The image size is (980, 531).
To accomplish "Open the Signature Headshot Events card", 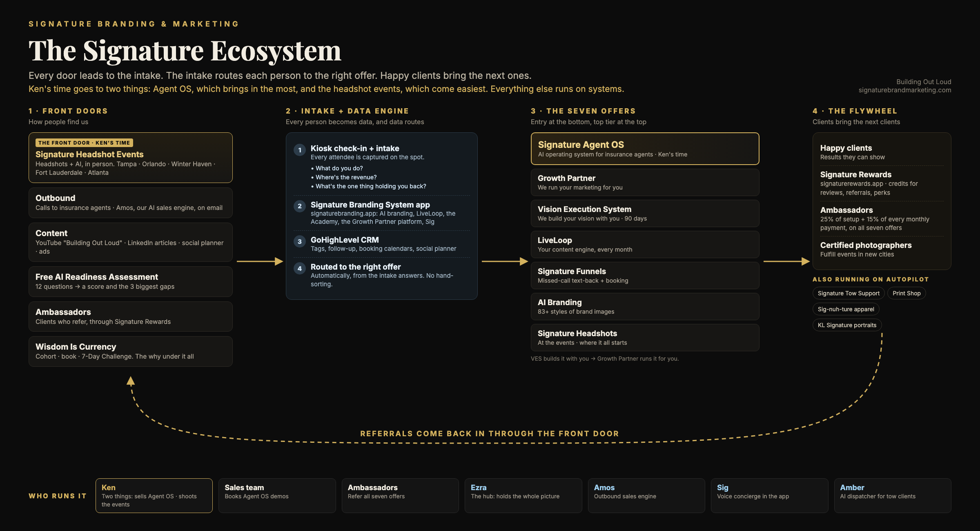I will click(x=131, y=158).
